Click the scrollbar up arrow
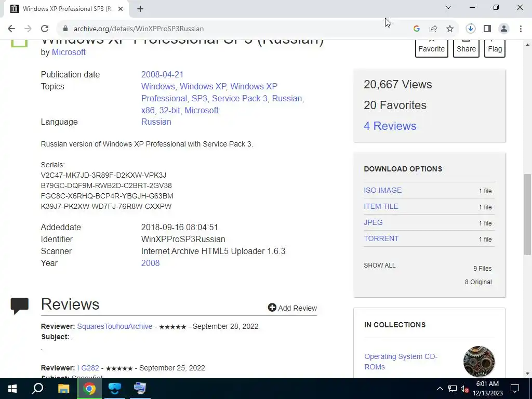This screenshot has width=532, height=399. 527,44
